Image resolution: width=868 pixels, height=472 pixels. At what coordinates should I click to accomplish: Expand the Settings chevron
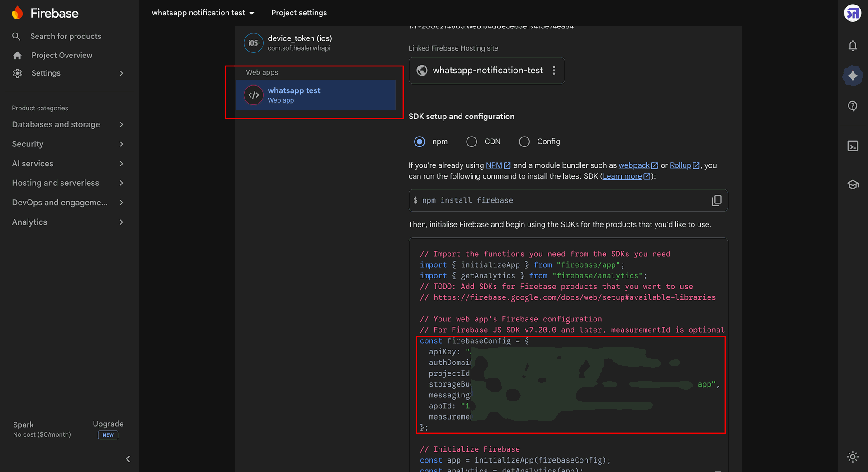click(121, 73)
